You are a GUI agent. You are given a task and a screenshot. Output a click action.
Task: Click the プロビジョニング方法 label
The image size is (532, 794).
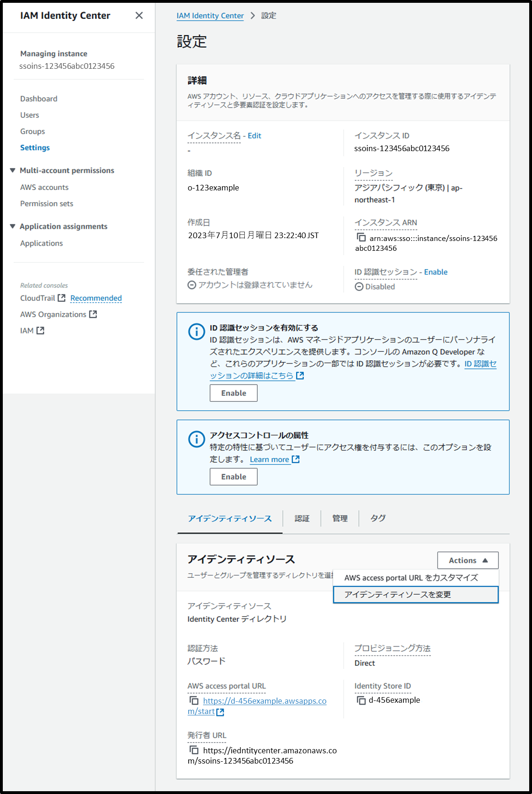click(393, 648)
